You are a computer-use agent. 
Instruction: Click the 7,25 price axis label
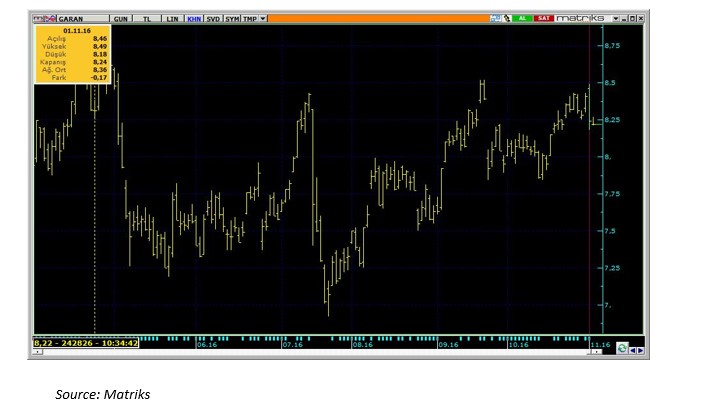pyautogui.click(x=612, y=268)
